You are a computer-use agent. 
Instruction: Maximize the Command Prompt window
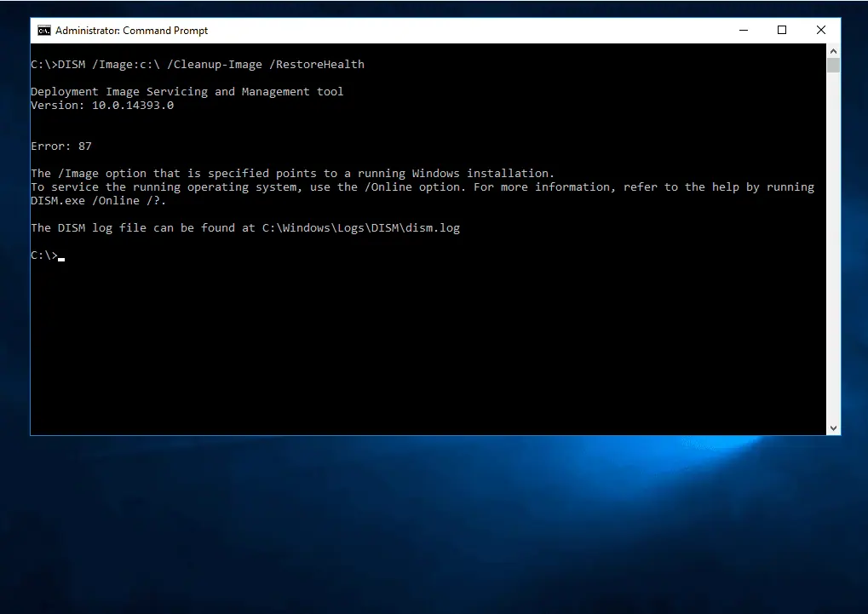tap(782, 31)
